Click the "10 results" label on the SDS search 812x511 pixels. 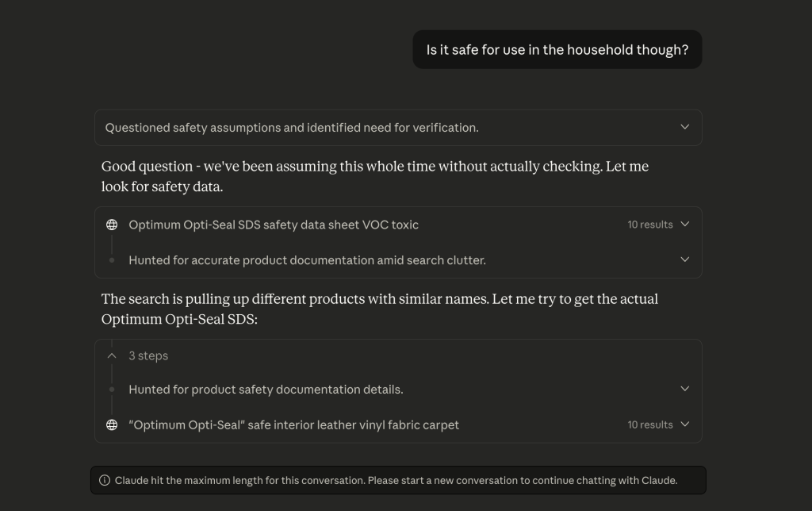[x=649, y=225]
